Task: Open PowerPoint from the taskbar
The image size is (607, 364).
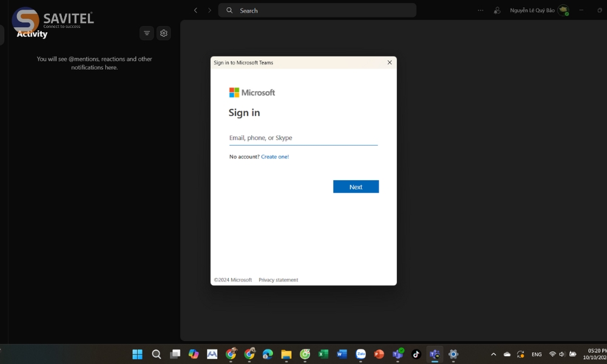Action: tap(379, 354)
